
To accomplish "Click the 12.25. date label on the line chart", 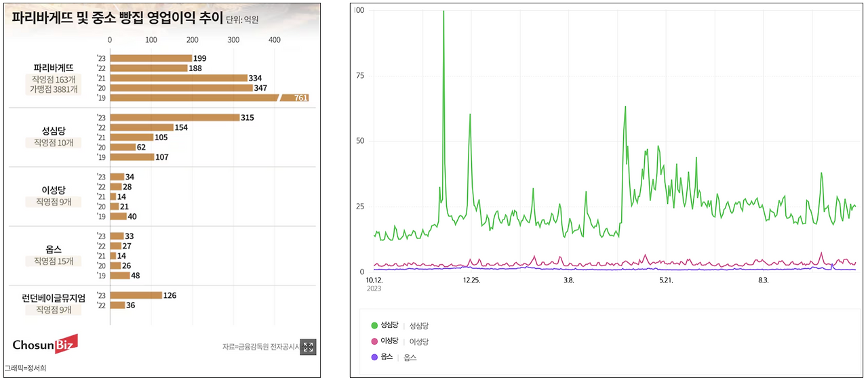I will [x=471, y=280].
